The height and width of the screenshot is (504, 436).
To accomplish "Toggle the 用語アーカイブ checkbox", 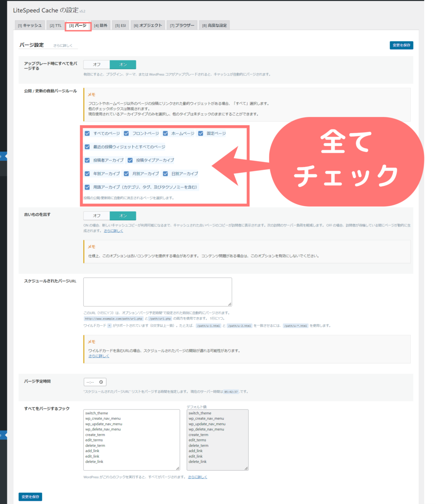I will pos(87,187).
